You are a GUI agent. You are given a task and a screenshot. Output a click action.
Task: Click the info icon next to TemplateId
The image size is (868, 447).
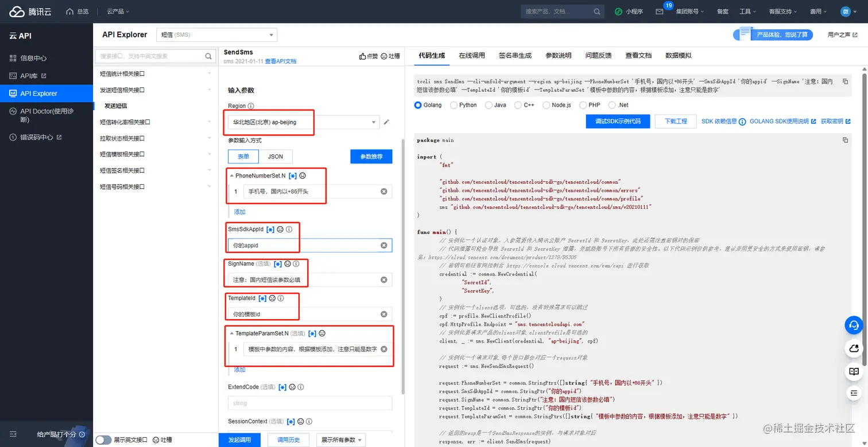point(281,298)
